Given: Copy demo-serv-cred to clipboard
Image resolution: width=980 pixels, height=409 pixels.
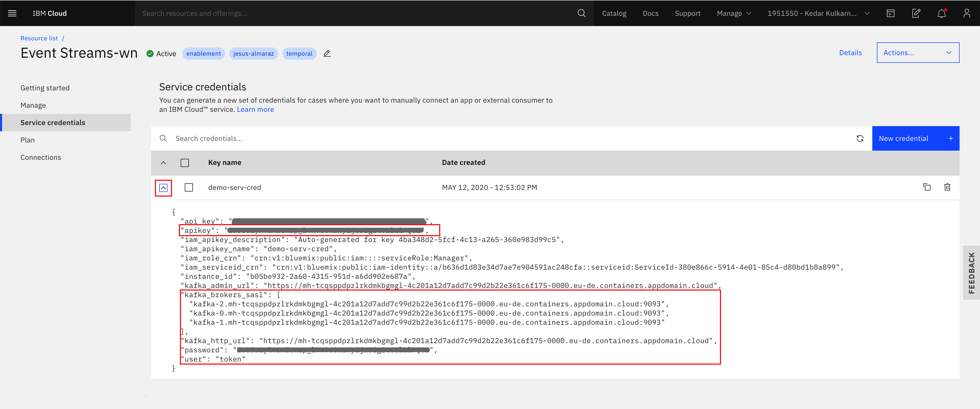Looking at the screenshot, I should click(927, 187).
